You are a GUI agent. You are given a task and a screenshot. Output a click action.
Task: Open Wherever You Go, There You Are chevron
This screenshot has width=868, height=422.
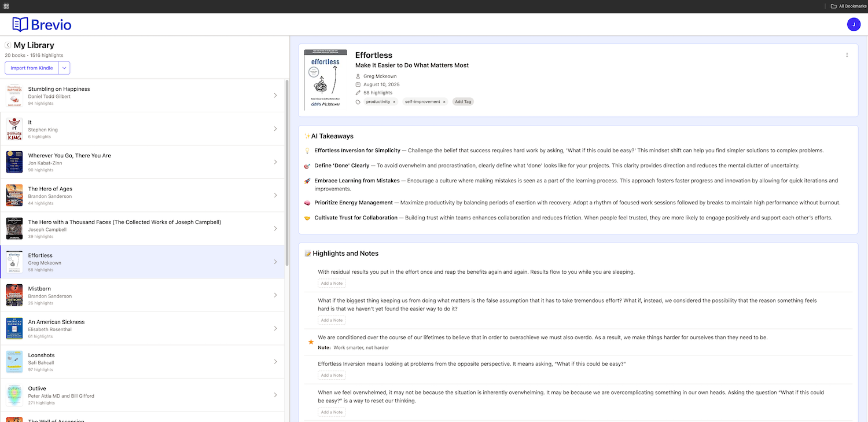click(275, 162)
